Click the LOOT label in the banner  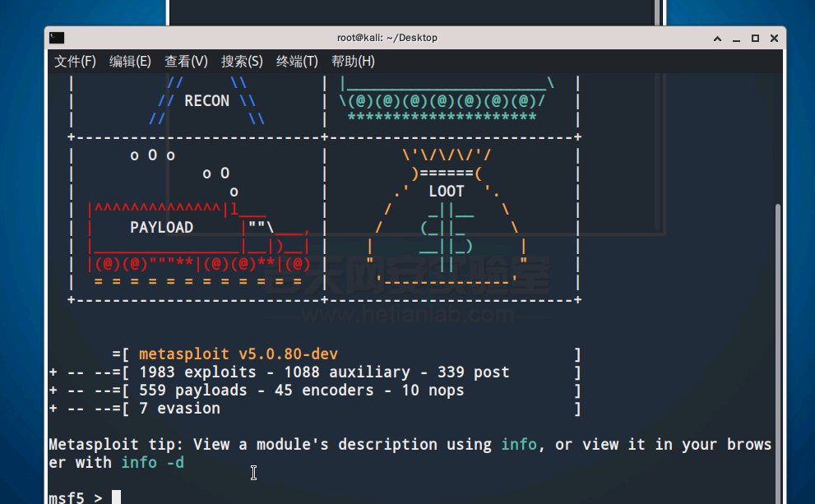tap(447, 192)
